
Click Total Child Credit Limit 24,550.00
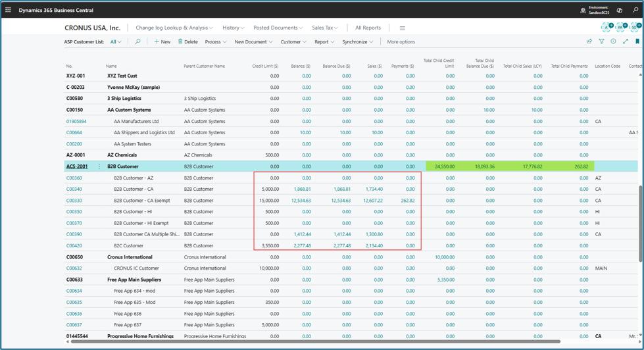coord(445,166)
